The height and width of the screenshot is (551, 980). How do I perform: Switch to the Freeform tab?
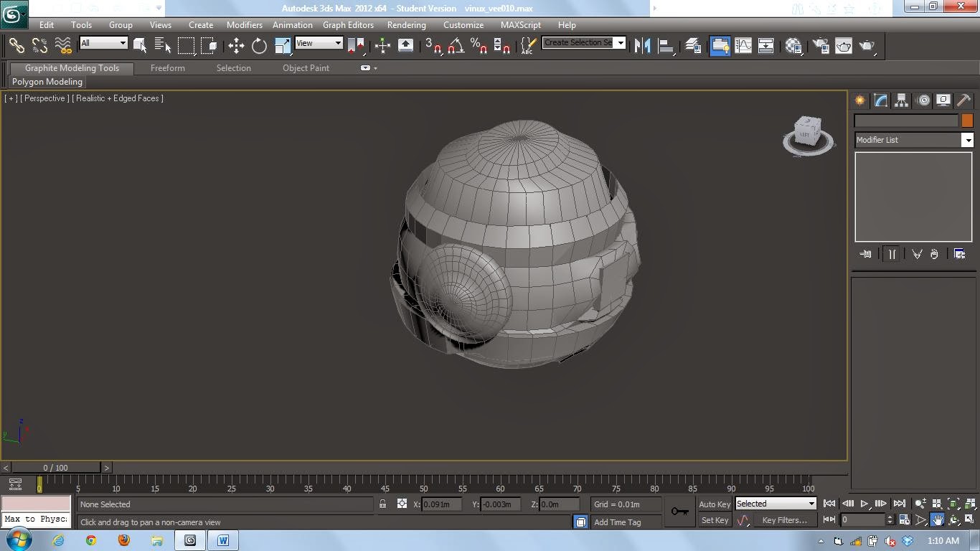tap(167, 68)
